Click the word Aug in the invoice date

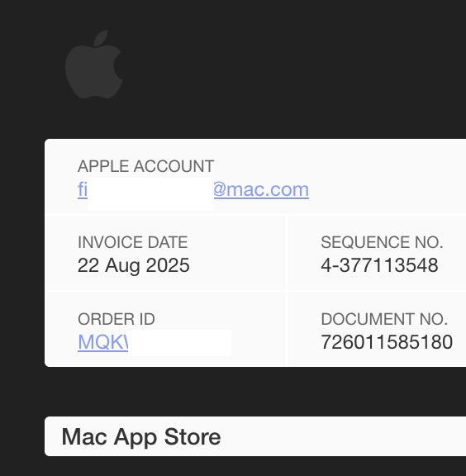pos(122,266)
